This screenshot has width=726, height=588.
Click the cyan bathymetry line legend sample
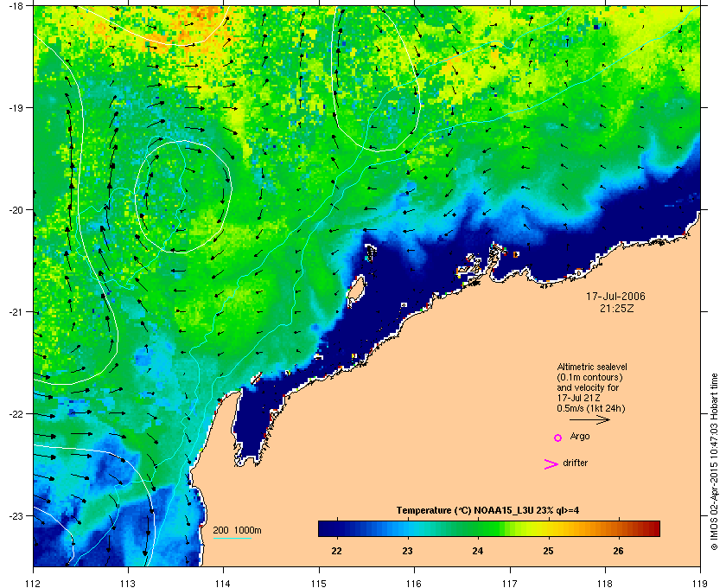pos(232,539)
